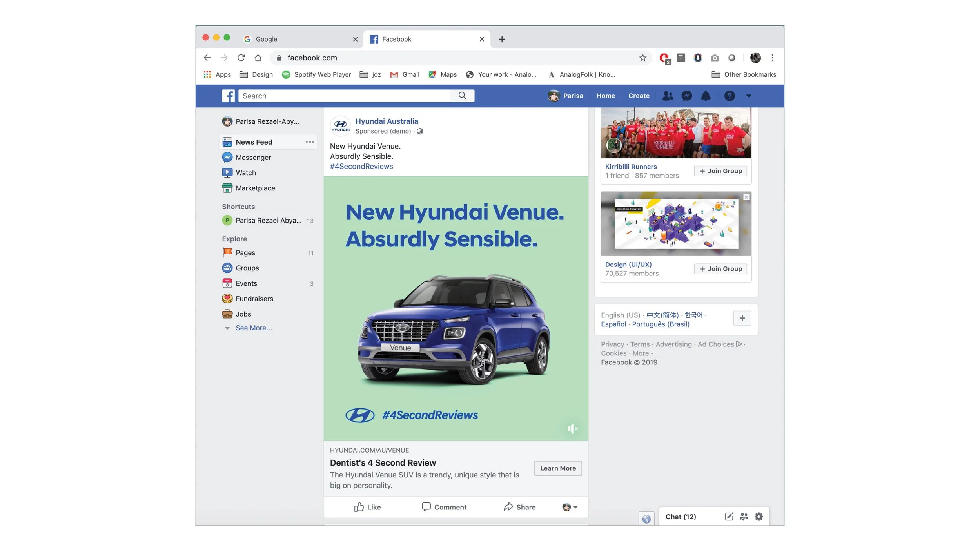The image size is (980, 551).
Task: Open Spotify Web Player bookmark
Action: click(x=316, y=74)
